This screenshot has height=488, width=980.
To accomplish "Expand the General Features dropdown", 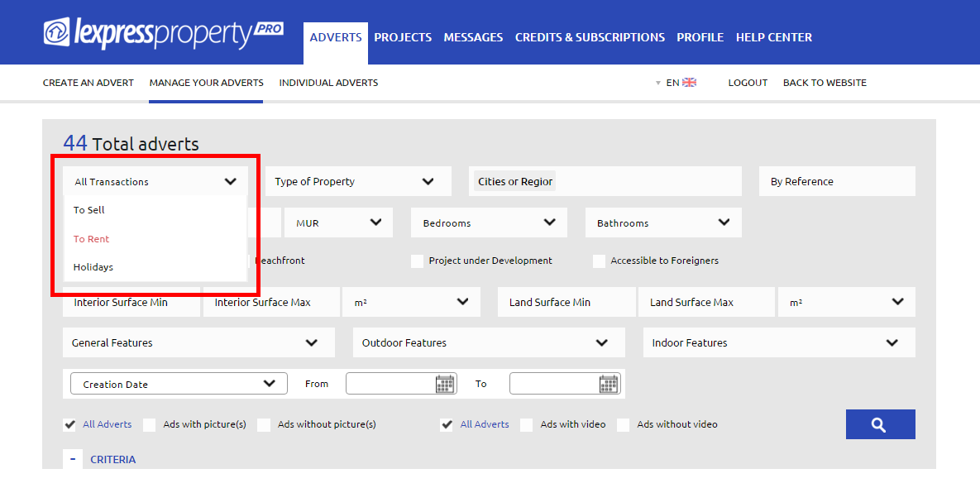I will 198,342.
